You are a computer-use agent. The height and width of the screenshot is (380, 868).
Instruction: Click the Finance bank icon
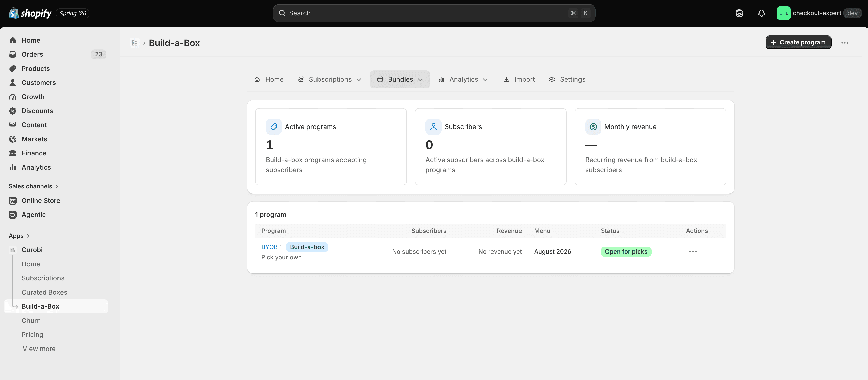click(x=13, y=153)
